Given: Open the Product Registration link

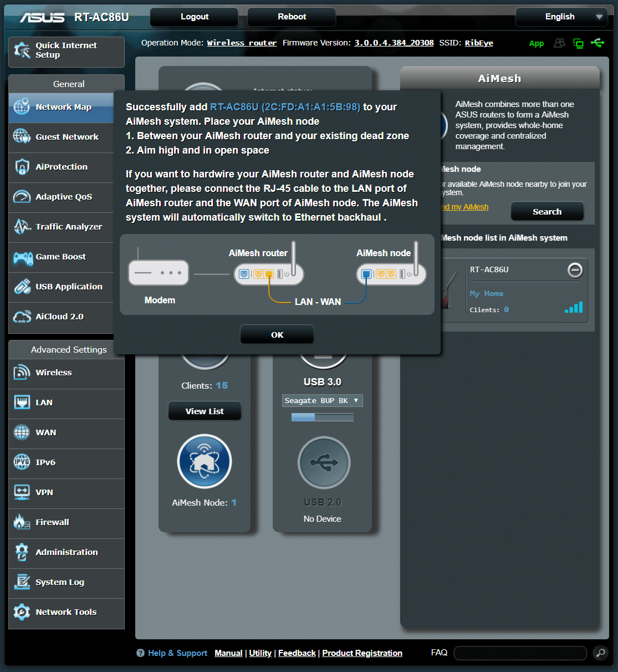Looking at the screenshot, I should pyautogui.click(x=362, y=653).
